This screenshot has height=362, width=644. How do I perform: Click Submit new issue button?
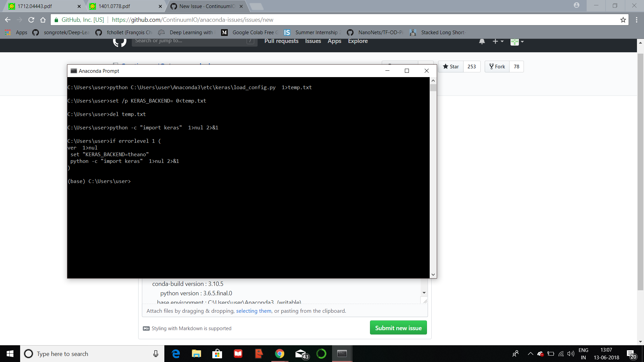coord(398,328)
